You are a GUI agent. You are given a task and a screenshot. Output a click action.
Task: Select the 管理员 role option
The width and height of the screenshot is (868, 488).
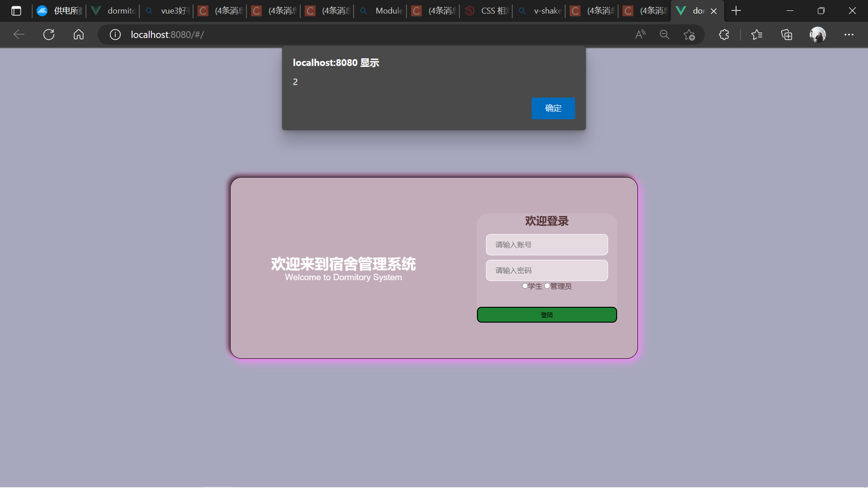pos(547,286)
